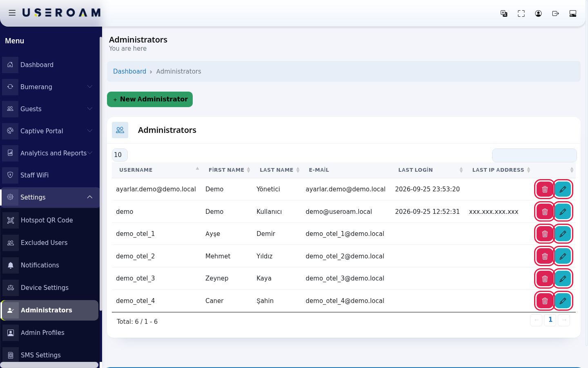Delete the demo_otel_4 administrator
Viewport: 588px width, 368px height.
[545, 301]
